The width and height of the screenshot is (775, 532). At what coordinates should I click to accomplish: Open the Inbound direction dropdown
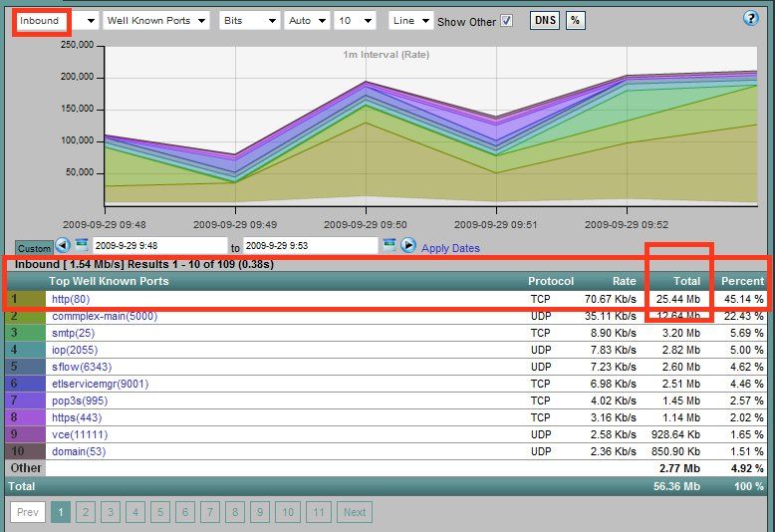pos(58,21)
